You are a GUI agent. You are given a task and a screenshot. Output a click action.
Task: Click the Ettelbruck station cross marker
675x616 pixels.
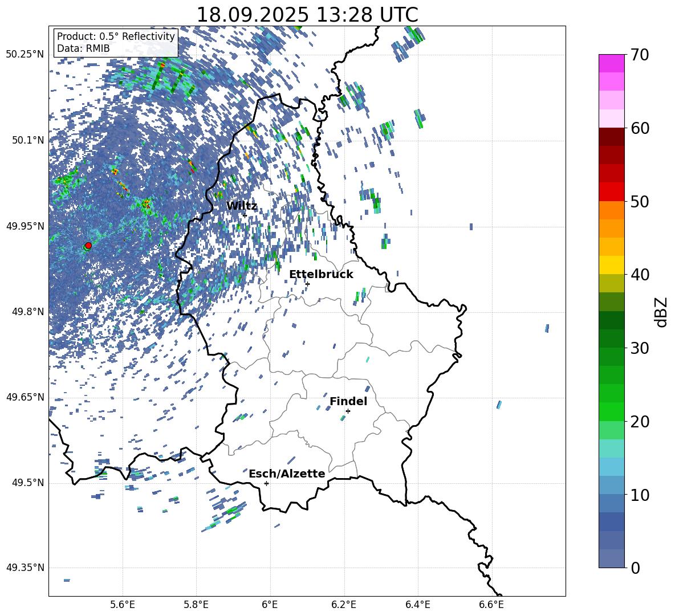(x=307, y=284)
